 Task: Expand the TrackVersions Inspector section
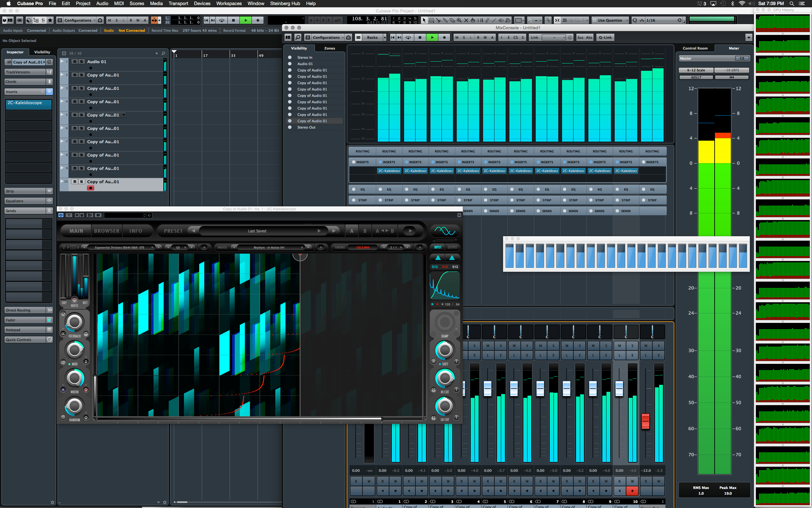29,72
